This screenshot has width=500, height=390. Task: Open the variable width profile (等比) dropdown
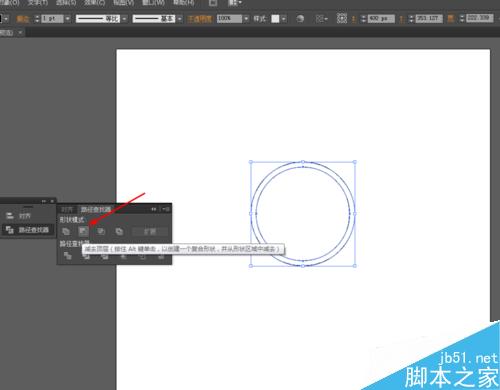click(124, 19)
